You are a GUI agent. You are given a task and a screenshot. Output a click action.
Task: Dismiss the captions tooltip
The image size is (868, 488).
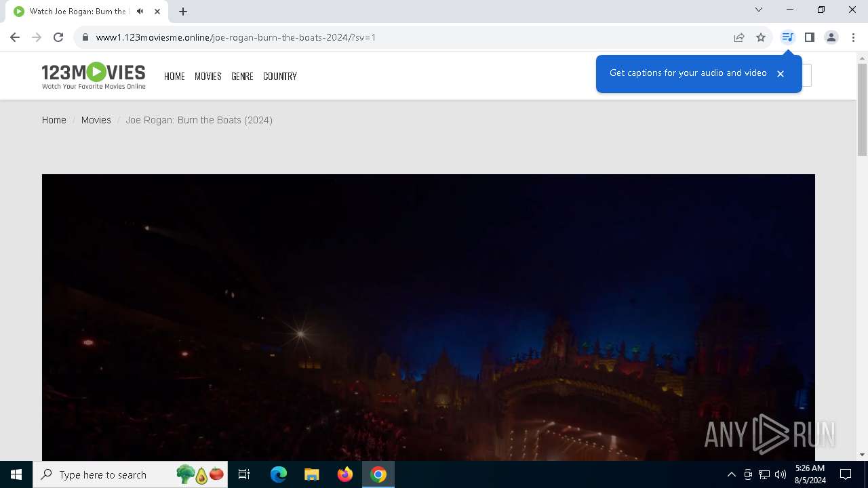tap(781, 73)
